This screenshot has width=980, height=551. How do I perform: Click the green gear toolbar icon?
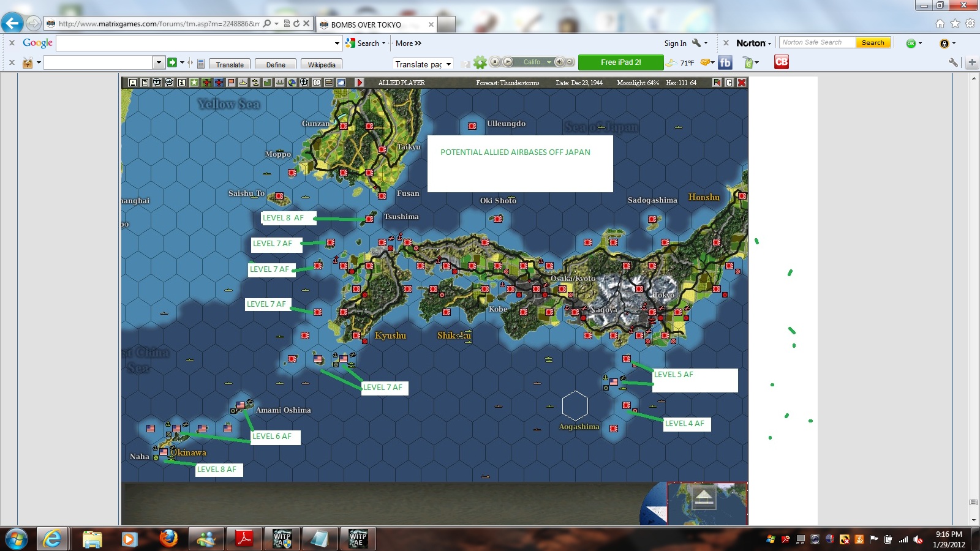480,62
